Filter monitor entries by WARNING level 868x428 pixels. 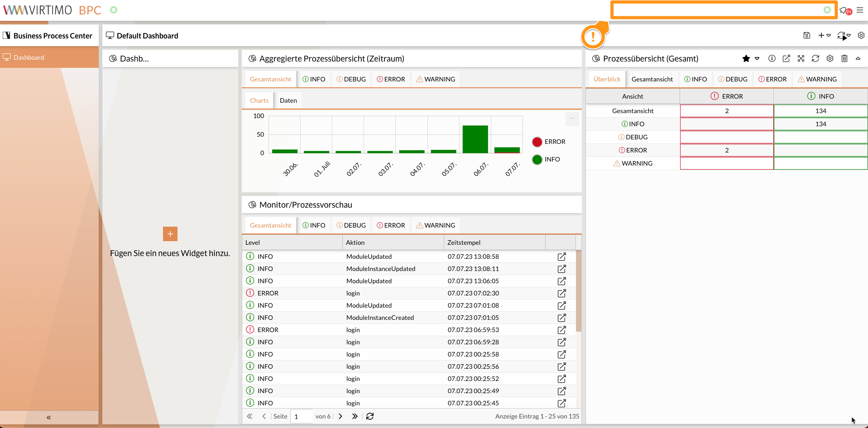pos(435,225)
